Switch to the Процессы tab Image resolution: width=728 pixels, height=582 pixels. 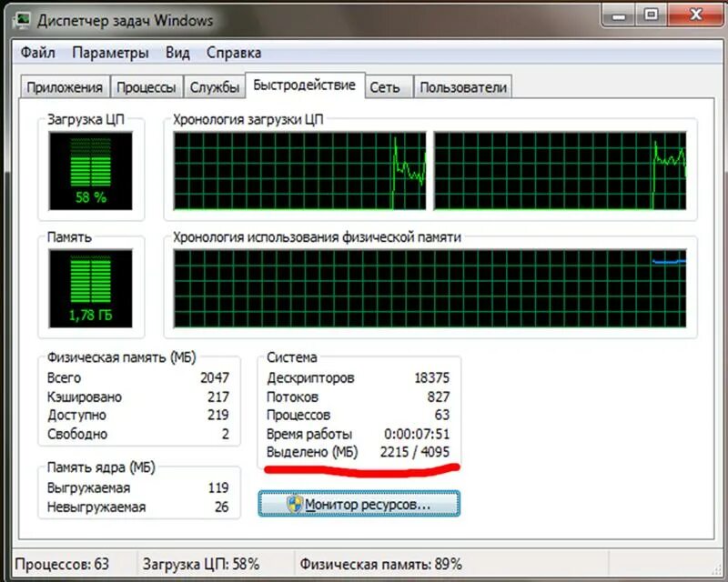147,86
